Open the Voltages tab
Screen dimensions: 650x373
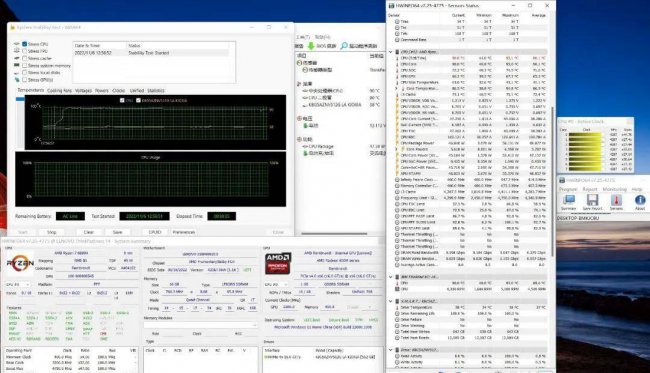tap(83, 90)
